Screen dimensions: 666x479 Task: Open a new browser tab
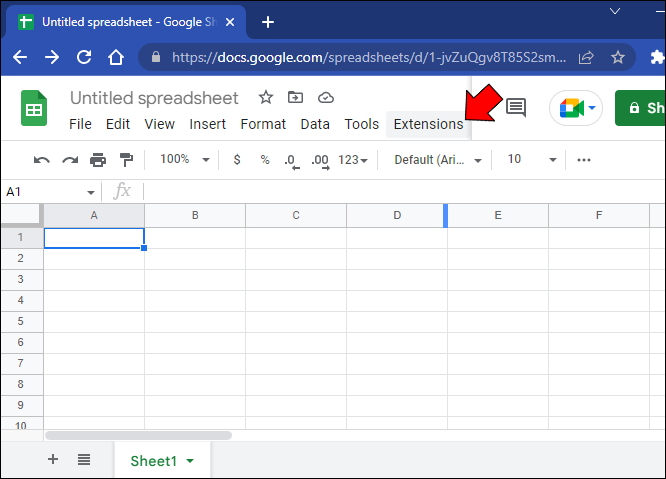tap(268, 22)
